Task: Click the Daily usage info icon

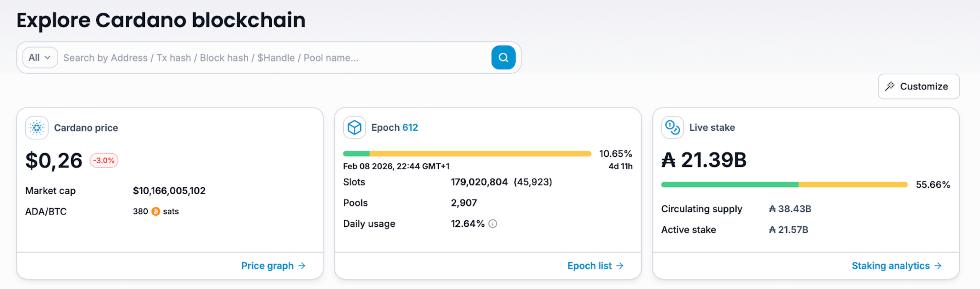Action: pos(493,224)
